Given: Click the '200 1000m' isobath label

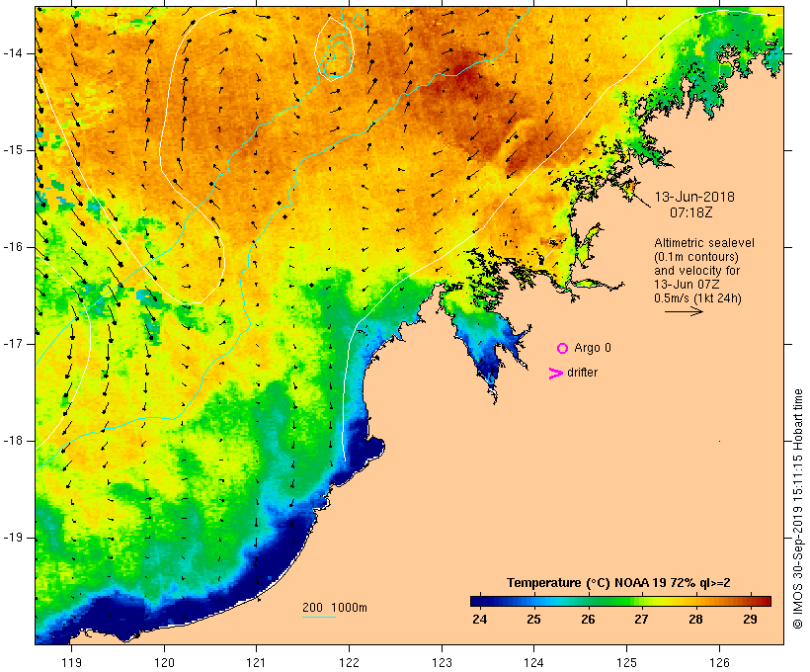Looking at the screenshot, I should tap(335, 608).
